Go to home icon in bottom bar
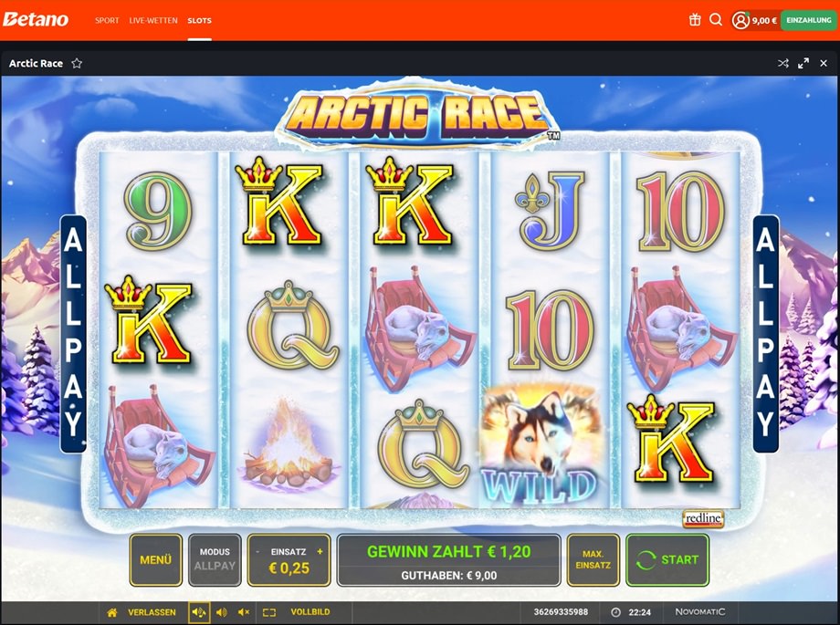 (112, 612)
